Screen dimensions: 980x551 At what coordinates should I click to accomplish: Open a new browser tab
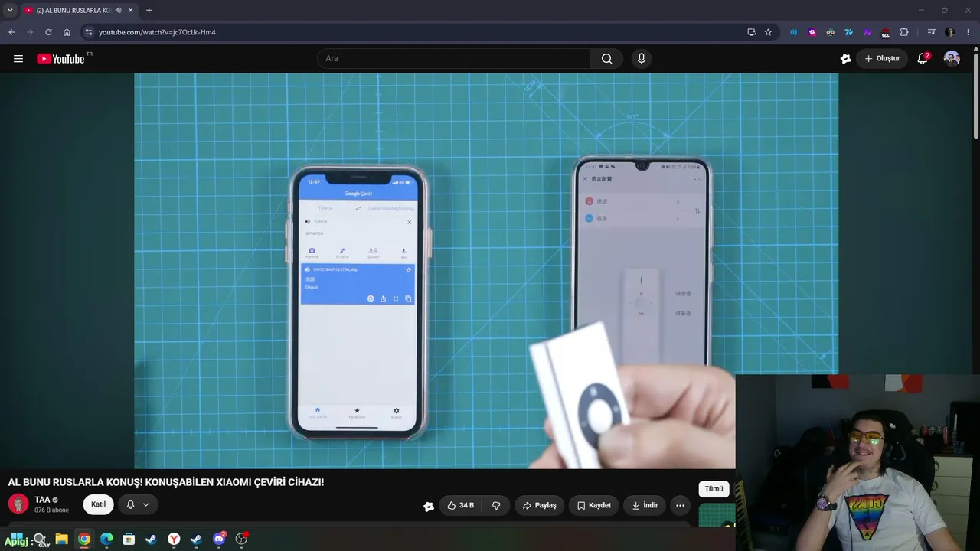149,11
